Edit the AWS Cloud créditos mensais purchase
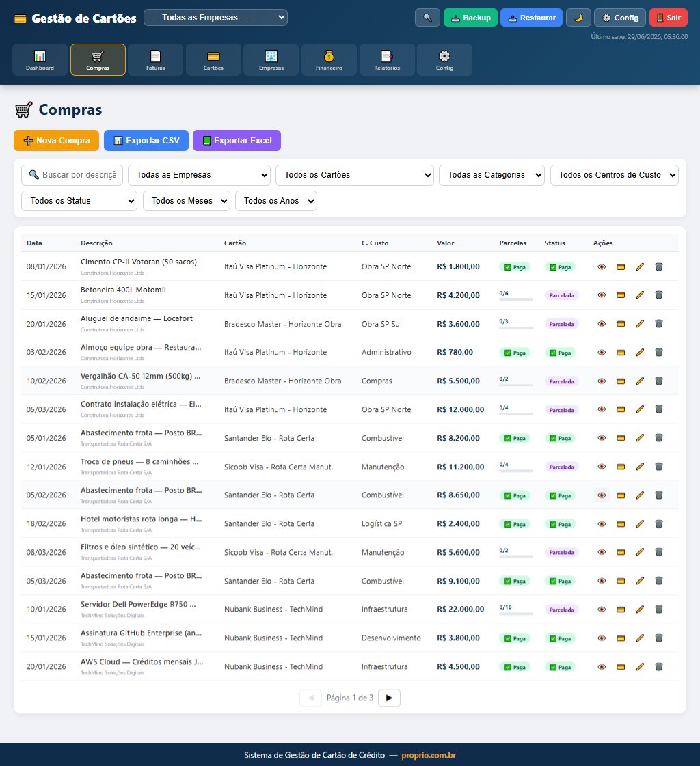This screenshot has width=700, height=766. (x=640, y=666)
